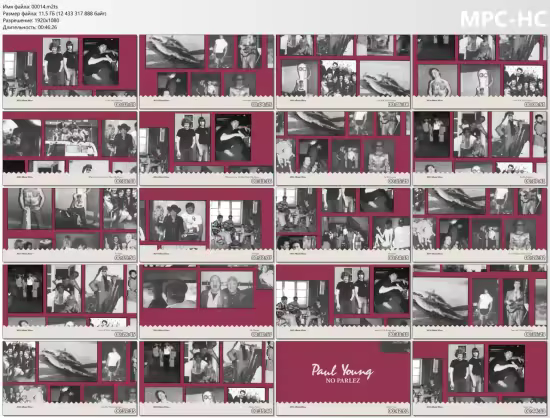Click the resolution text 1920x1080
This screenshot has height=418, width=550.
pyautogui.click(x=47, y=20)
